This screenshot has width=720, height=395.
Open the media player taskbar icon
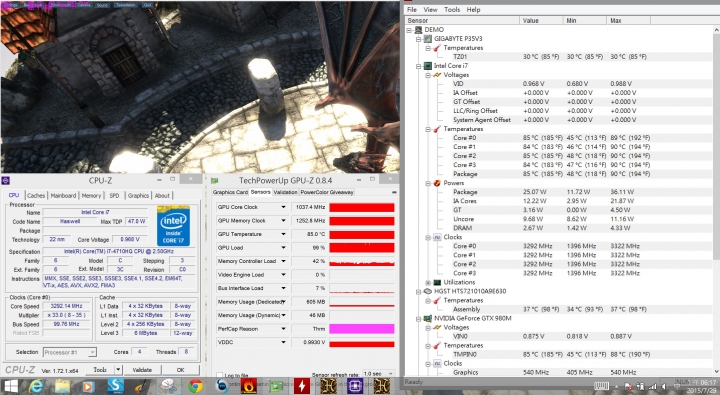click(x=88, y=386)
